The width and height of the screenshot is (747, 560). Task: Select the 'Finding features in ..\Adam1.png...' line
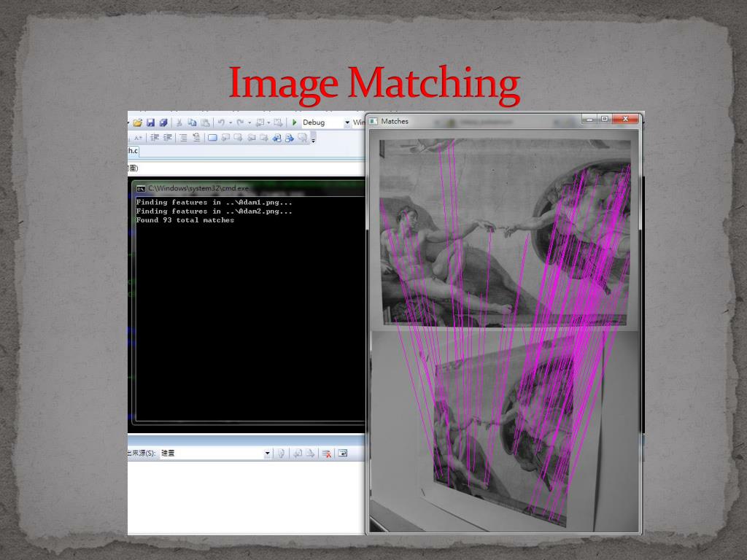(214, 203)
